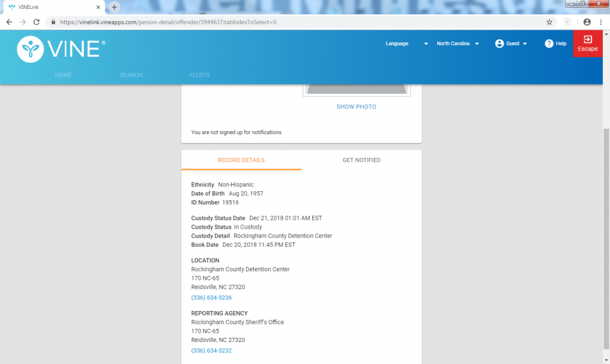Expand the Language dropdown
610x364 pixels.
tap(426, 44)
